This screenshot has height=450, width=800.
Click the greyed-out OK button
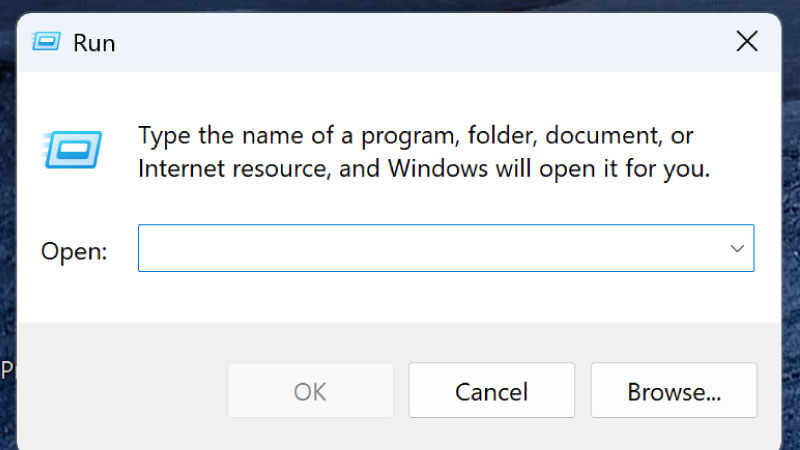(310, 391)
